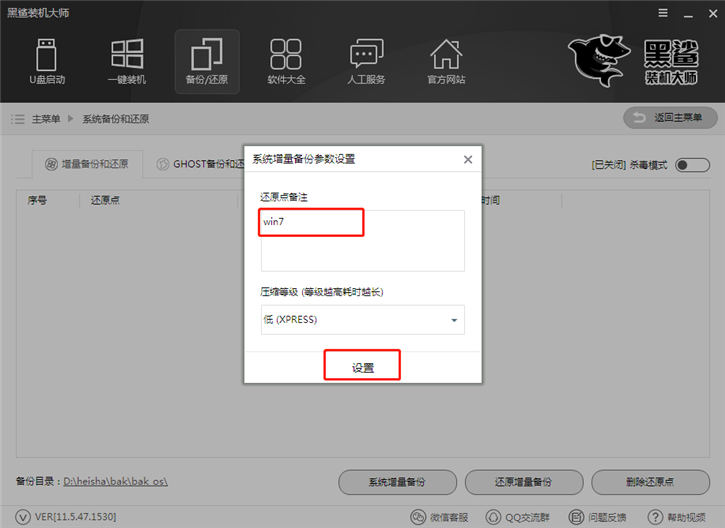The width and height of the screenshot is (725, 528).
Task: Open the backup directory path link
Action: pos(115,482)
